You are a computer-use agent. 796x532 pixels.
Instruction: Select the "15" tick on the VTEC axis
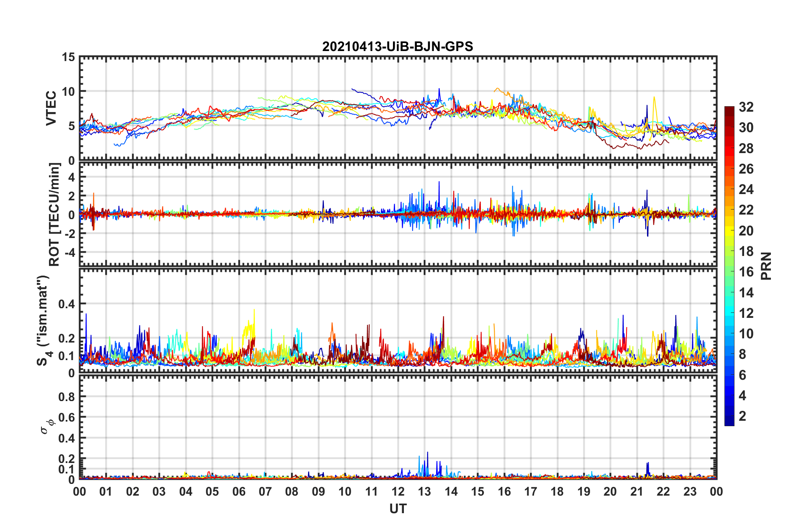[x=68, y=57]
